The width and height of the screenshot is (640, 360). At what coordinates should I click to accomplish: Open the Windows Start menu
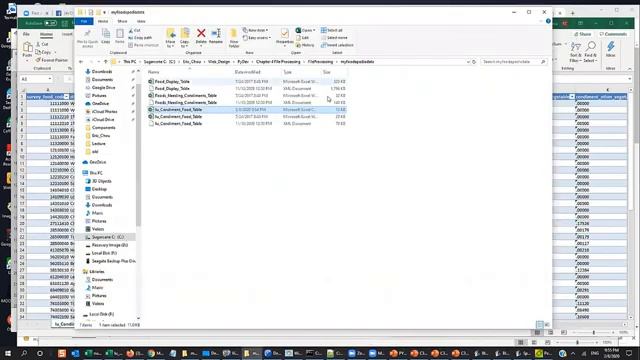pos(8,353)
